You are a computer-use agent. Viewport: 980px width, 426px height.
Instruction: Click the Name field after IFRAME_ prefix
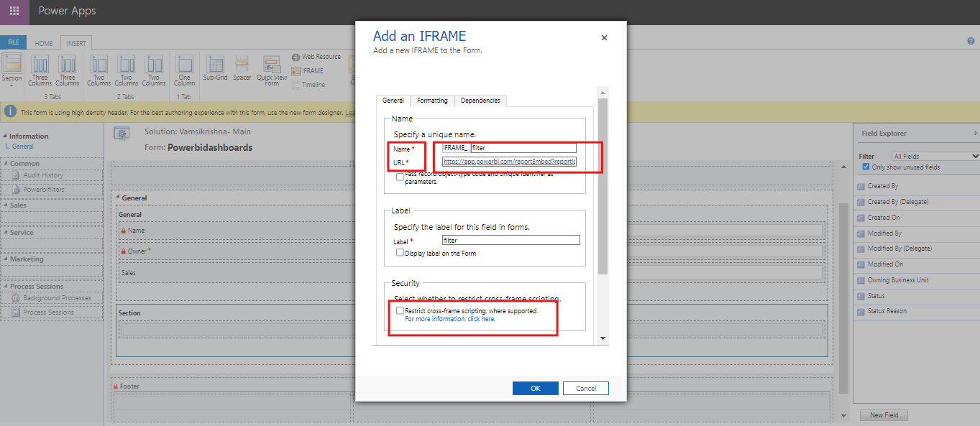coord(523,148)
